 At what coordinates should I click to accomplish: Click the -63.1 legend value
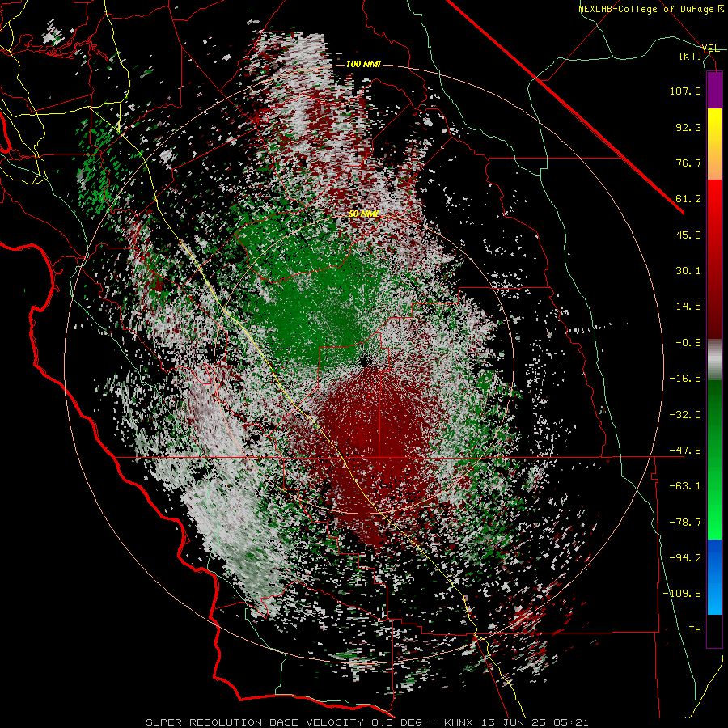[x=685, y=486]
